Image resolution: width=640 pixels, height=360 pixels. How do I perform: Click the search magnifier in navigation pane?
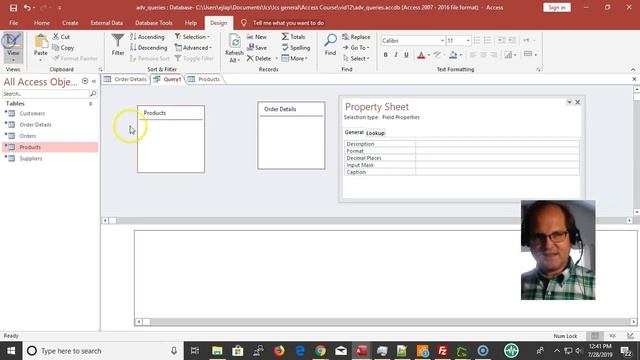tap(93, 94)
